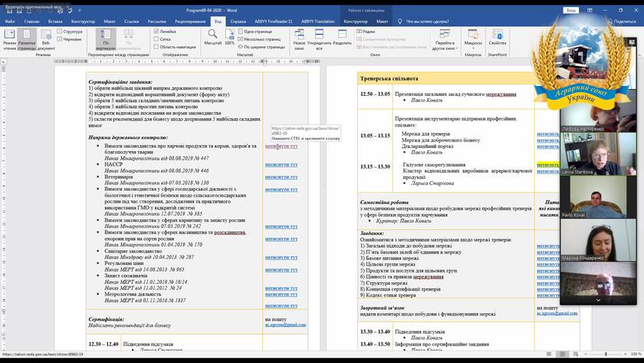Viewport: 644px width, 363px height.
Task: Choose По ширине страницы zoom option
Action: pyautogui.click(x=261, y=47)
